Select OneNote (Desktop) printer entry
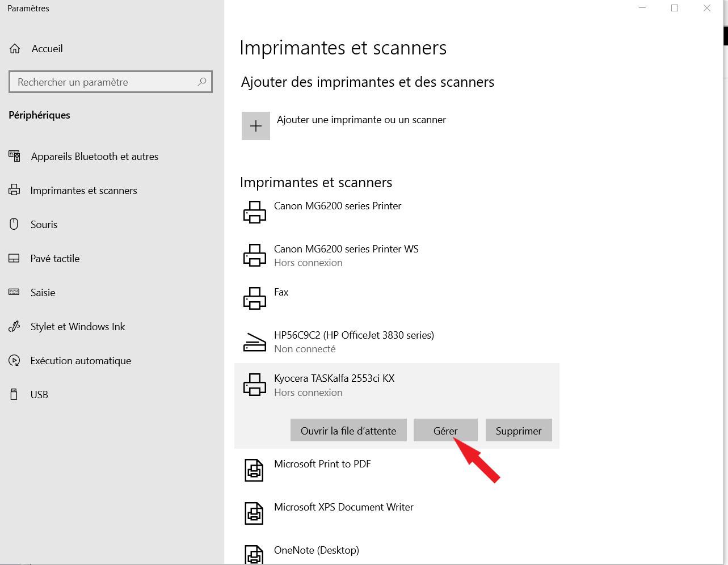The height and width of the screenshot is (565, 728). click(x=316, y=550)
